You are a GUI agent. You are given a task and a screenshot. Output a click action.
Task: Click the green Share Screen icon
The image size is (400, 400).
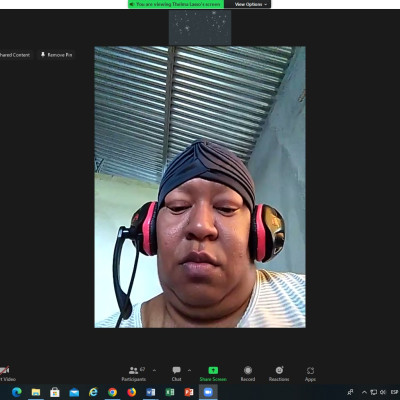(x=213, y=370)
